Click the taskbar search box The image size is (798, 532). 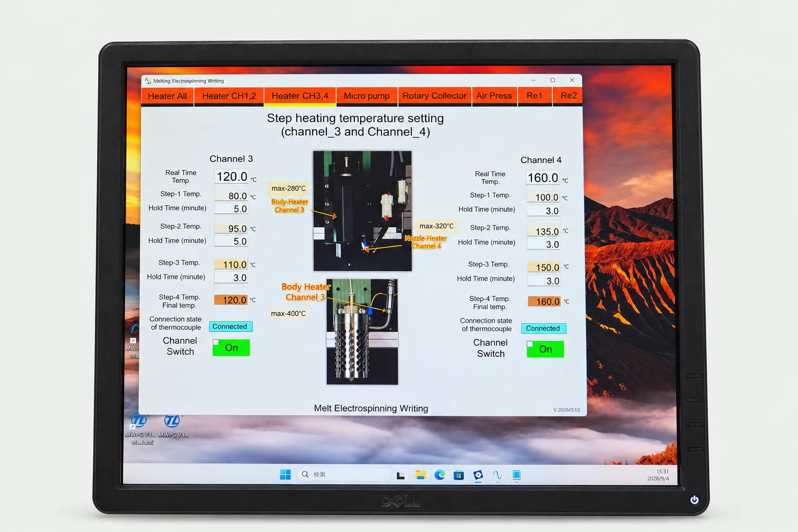pyautogui.click(x=343, y=474)
